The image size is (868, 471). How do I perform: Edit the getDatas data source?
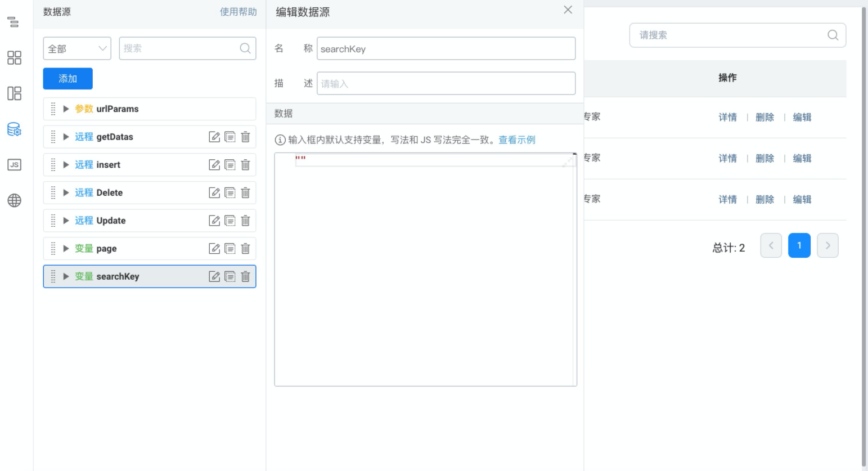pos(214,137)
